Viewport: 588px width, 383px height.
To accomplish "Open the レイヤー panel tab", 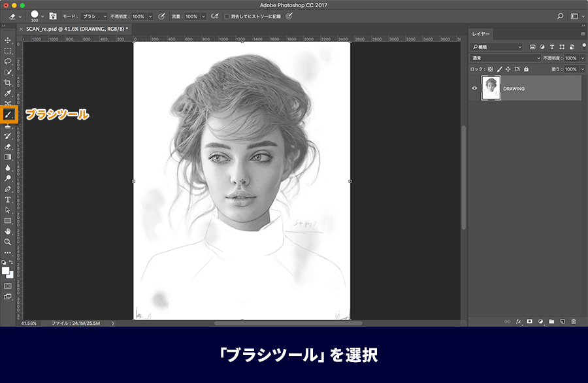I will (x=481, y=34).
